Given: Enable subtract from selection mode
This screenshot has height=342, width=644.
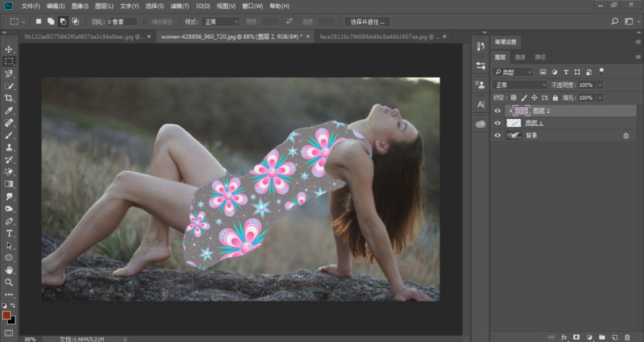Looking at the screenshot, I should pyautogui.click(x=63, y=21).
